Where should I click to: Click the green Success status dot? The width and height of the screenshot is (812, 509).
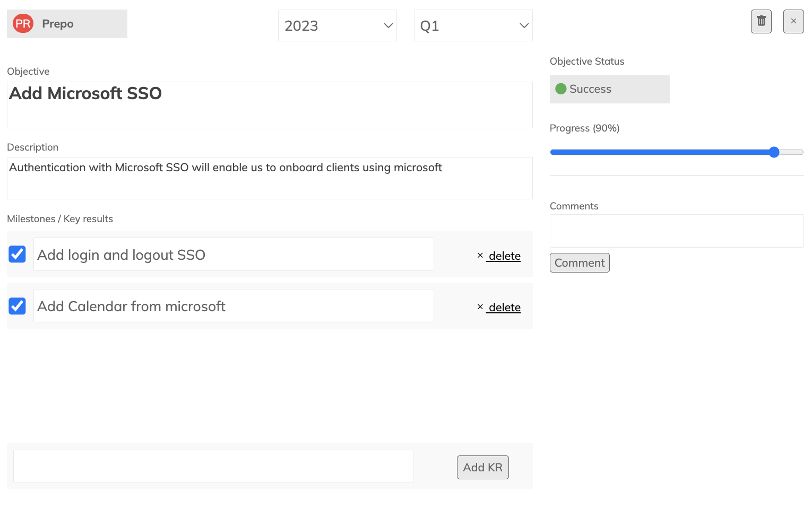[x=560, y=89]
